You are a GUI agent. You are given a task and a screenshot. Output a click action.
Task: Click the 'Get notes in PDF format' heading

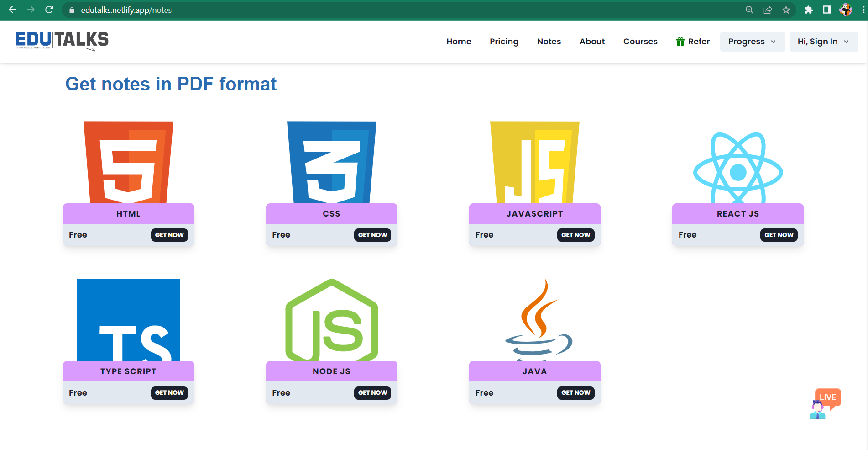[171, 84]
